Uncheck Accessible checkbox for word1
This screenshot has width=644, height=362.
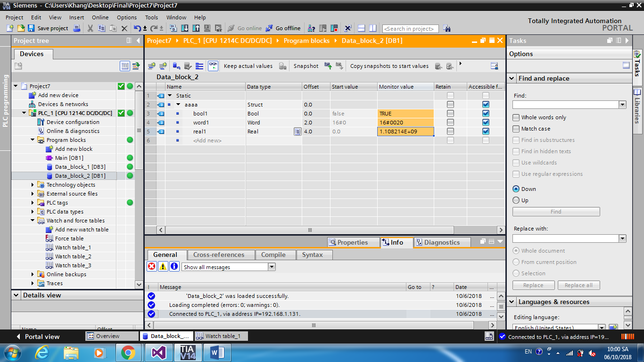[486, 123]
